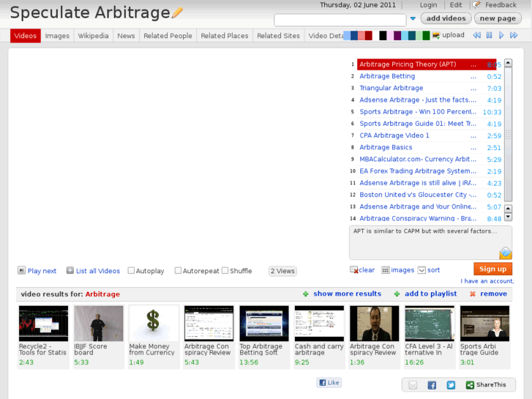The width and height of the screenshot is (532, 399).
Task: Click the images grid icon
Action: [x=386, y=270]
